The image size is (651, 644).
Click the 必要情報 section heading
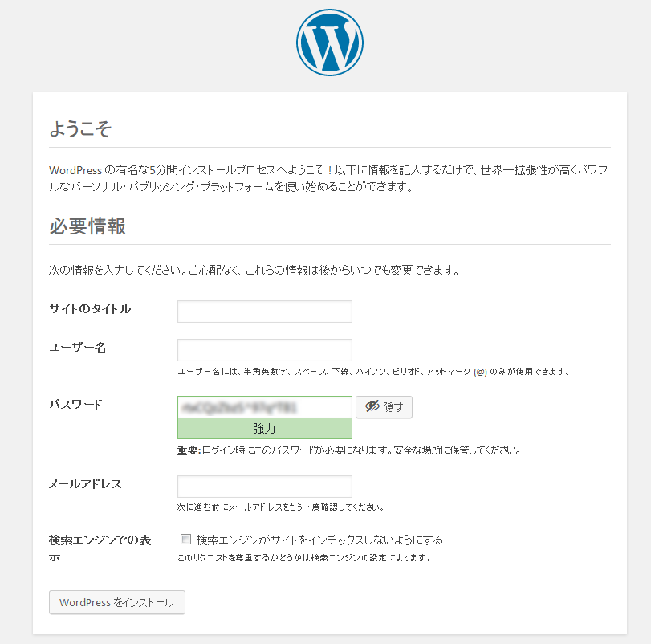tap(87, 226)
